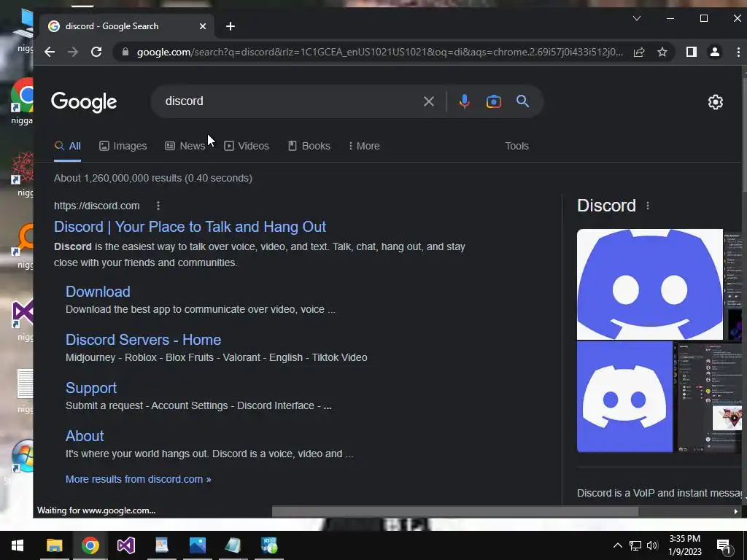Click the https://discord.com URL text
Image resolution: width=747 pixels, height=560 pixels.
tap(97, 206)
